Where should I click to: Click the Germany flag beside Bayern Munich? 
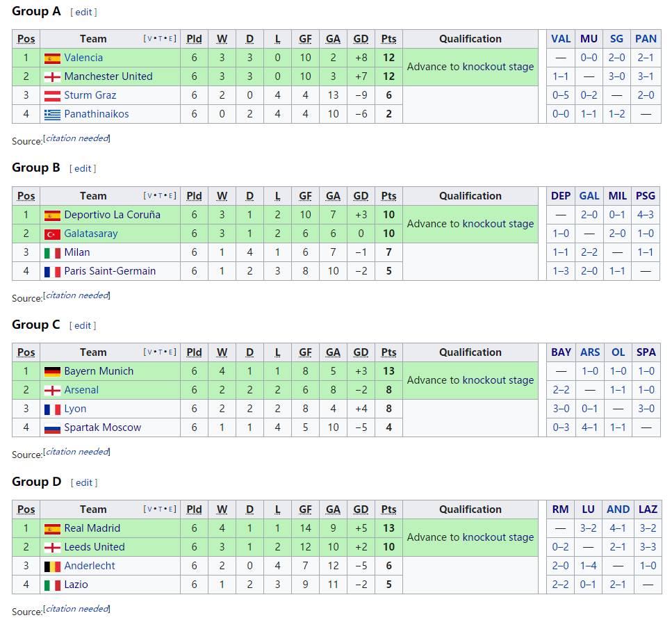tap(52, 372)
